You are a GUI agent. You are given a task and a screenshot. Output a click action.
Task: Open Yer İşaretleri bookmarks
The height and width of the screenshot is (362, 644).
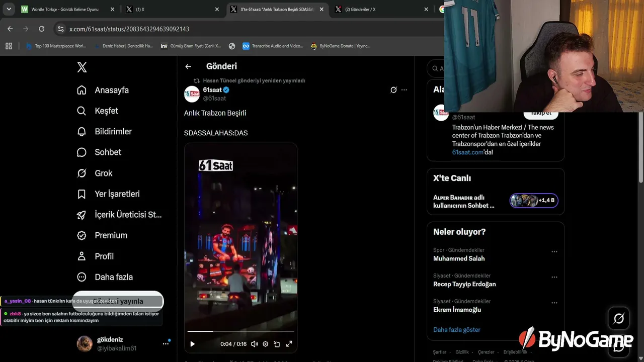coord(108,194)
